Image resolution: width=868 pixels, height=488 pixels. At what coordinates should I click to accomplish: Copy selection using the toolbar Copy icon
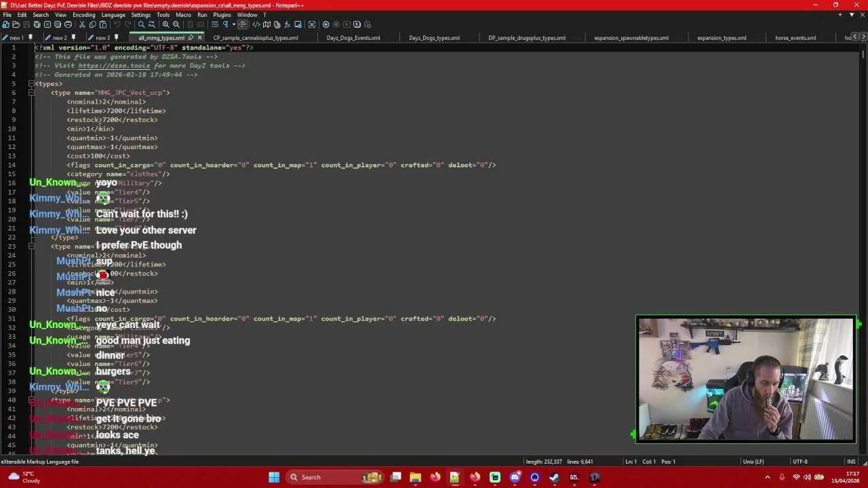tap(92, 24)
